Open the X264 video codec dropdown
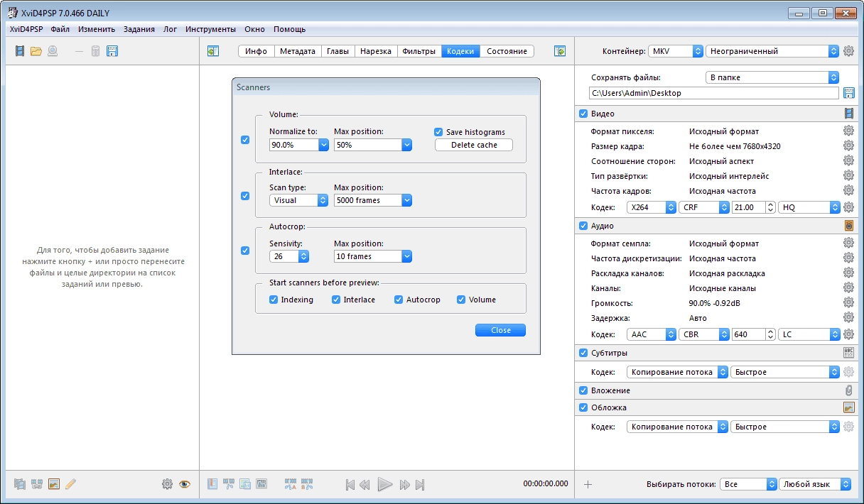Screen dimensions: 864x504 [652, 207]
